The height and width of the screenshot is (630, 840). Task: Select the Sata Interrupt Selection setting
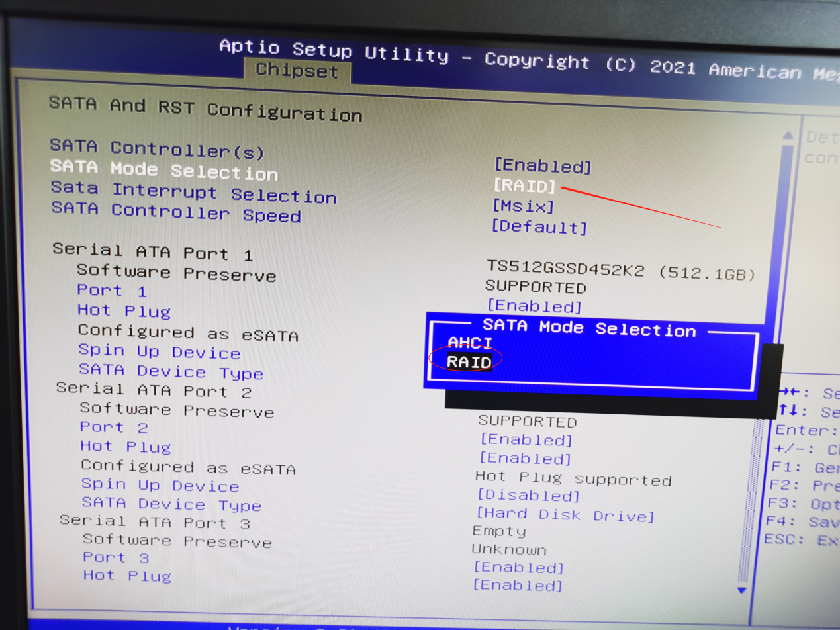pos(193,193)
